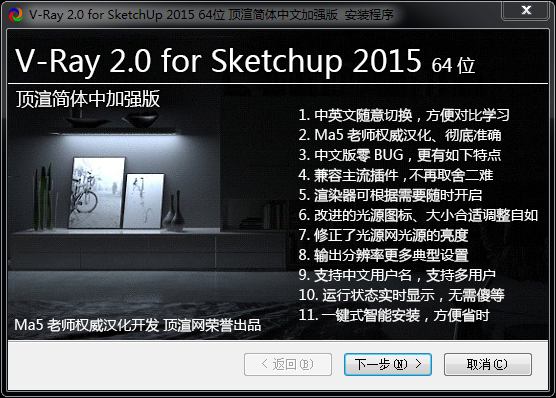Image resolution: width=556 pixels, height=398 pixels.
Task: Click feature line 11 一键式智能安装
Action: coord(394,315)
